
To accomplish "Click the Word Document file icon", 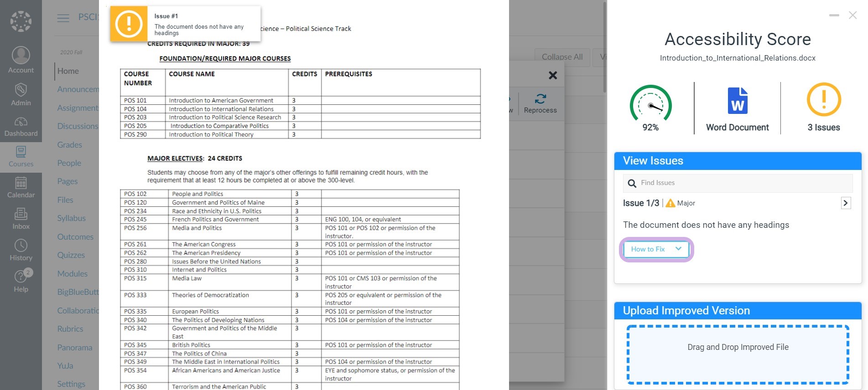I will pyautogui.click(x=737, y=101).
